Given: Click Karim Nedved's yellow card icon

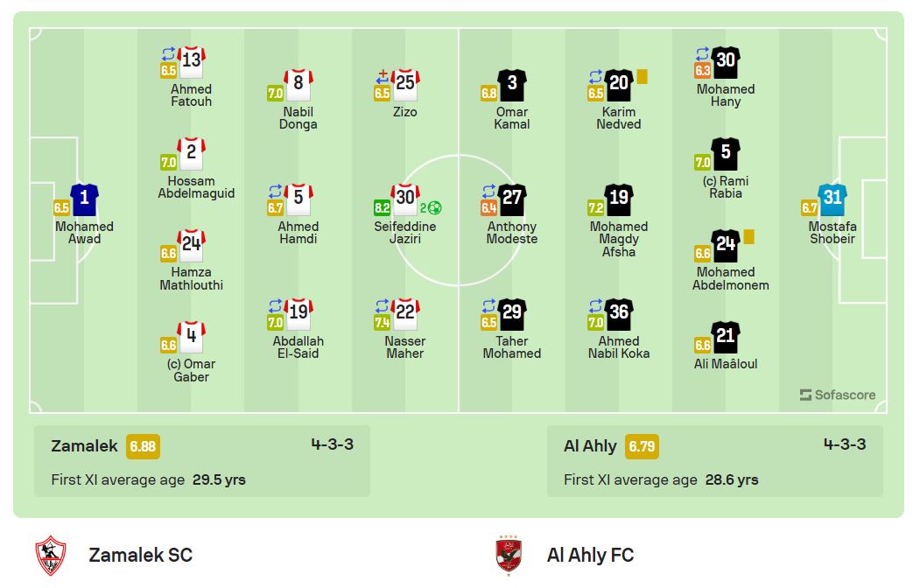Looking at the screenshot, I should [x=642, y=77].
